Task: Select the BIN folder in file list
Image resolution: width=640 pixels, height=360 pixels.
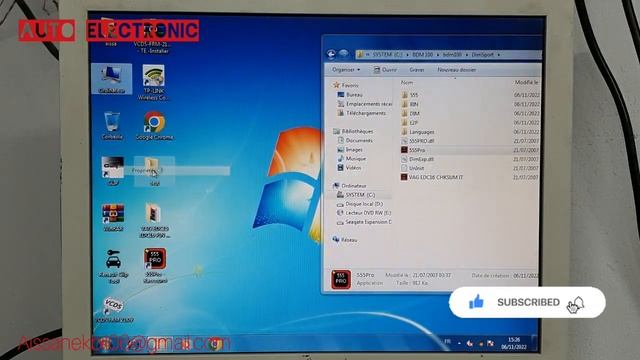Action: [x=409, y=104]
